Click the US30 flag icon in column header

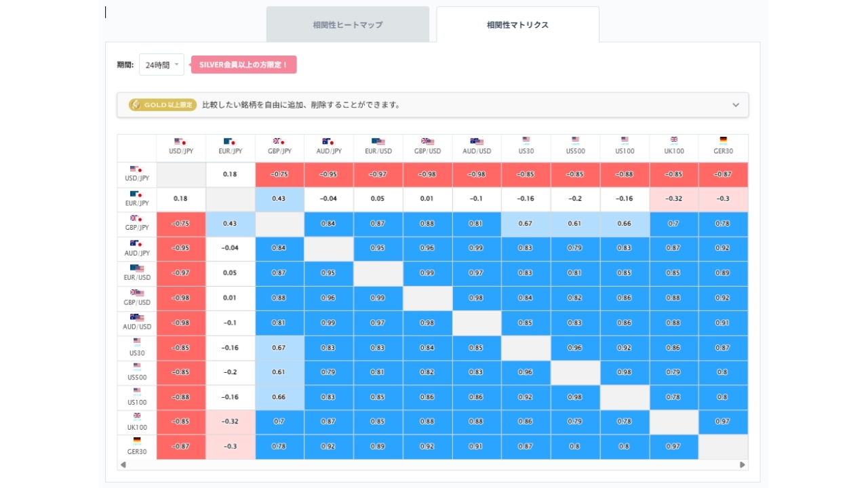(526, 140)
